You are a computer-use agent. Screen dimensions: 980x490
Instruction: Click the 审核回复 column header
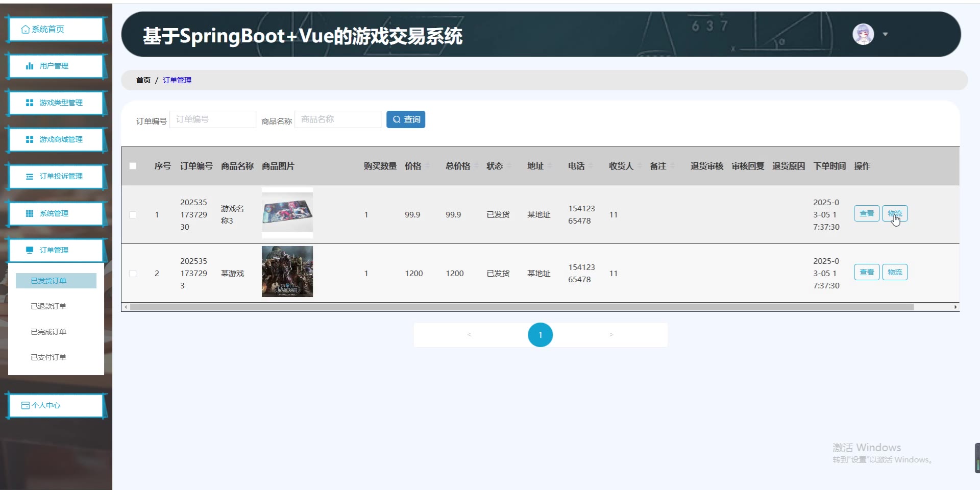tap(748, 166)
